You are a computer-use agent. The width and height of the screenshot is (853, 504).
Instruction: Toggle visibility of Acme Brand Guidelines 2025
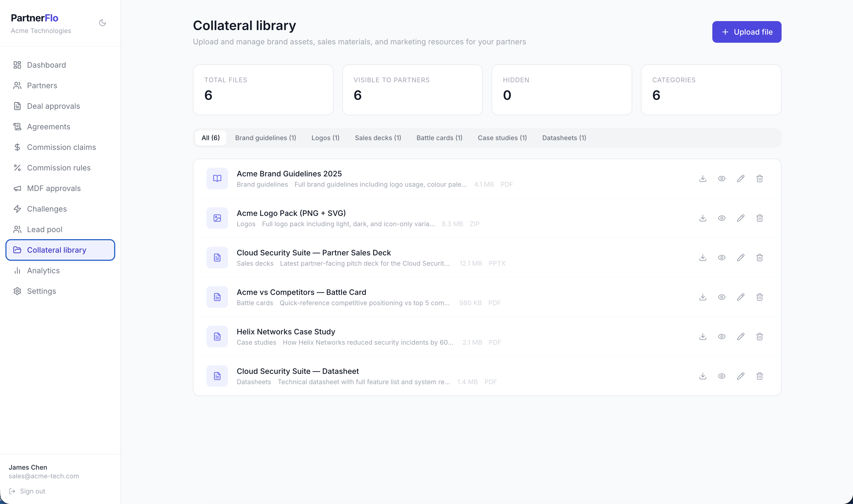pyautogui.click(x=722, y=179)
